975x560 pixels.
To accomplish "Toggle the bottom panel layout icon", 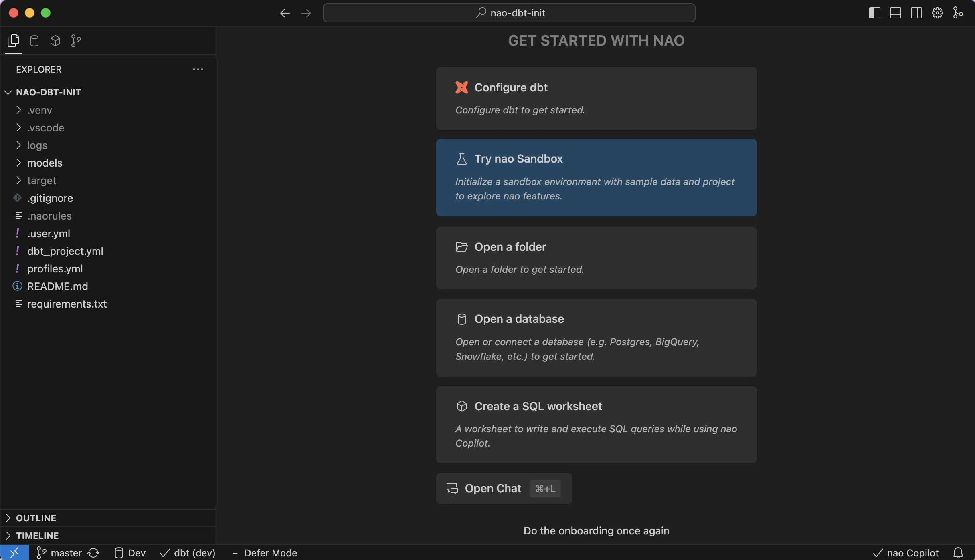I will [896, 13].
